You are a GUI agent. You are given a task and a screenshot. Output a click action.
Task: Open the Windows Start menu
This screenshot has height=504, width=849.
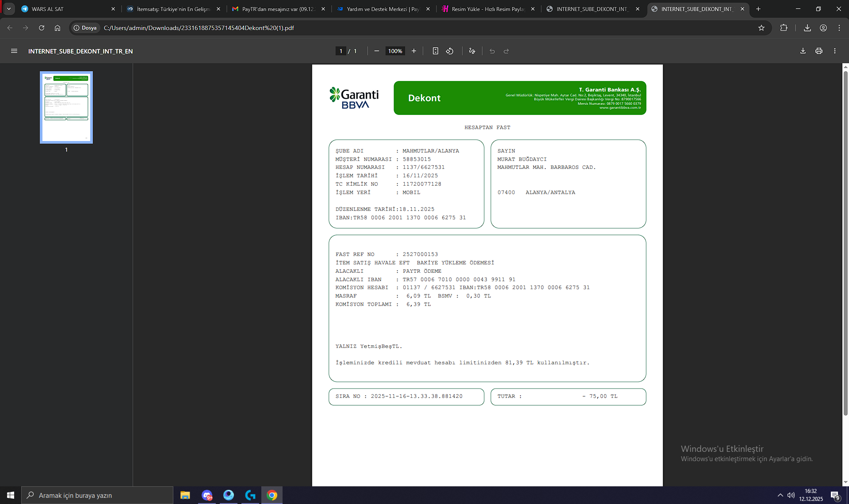[11, 495]
